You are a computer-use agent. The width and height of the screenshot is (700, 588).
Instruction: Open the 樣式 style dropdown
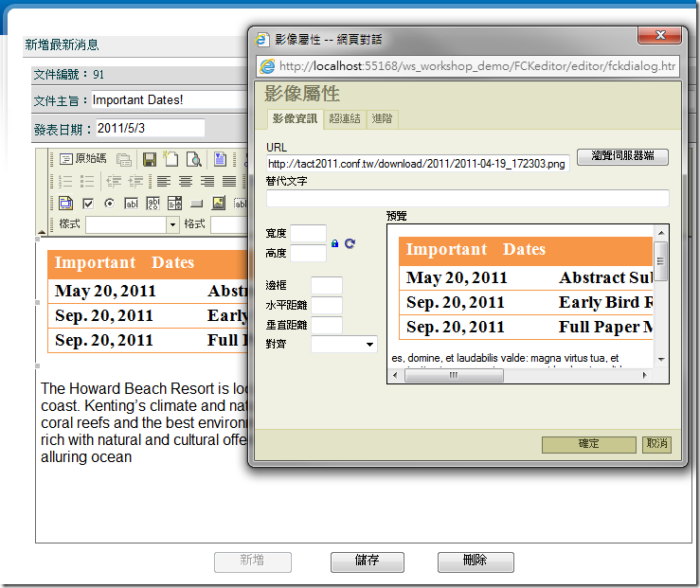[172, 225]
